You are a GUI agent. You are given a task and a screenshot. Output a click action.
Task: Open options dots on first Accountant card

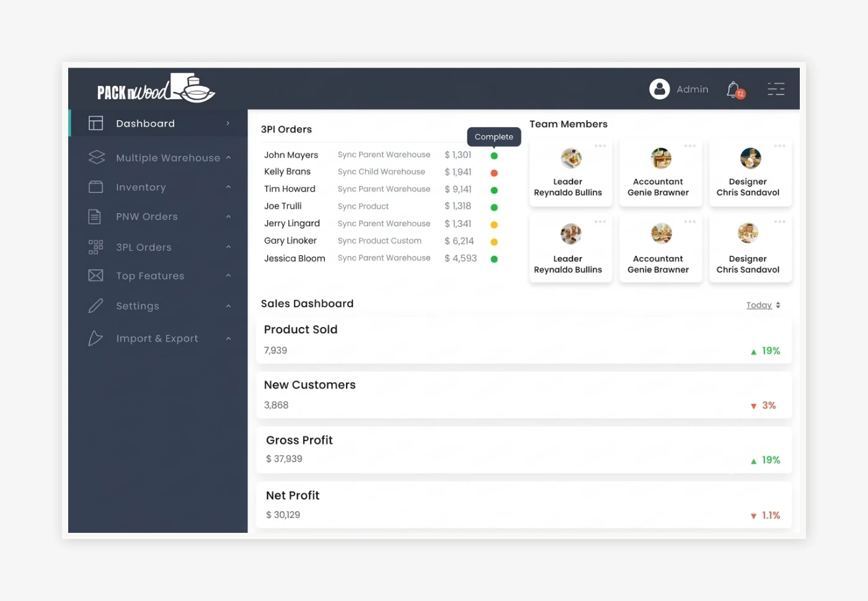click(690, 146)
